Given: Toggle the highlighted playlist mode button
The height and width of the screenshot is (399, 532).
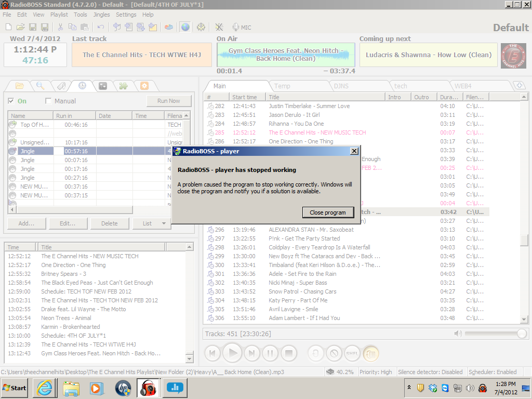Looking at the screenshot, I should click(x=371, y=353).
